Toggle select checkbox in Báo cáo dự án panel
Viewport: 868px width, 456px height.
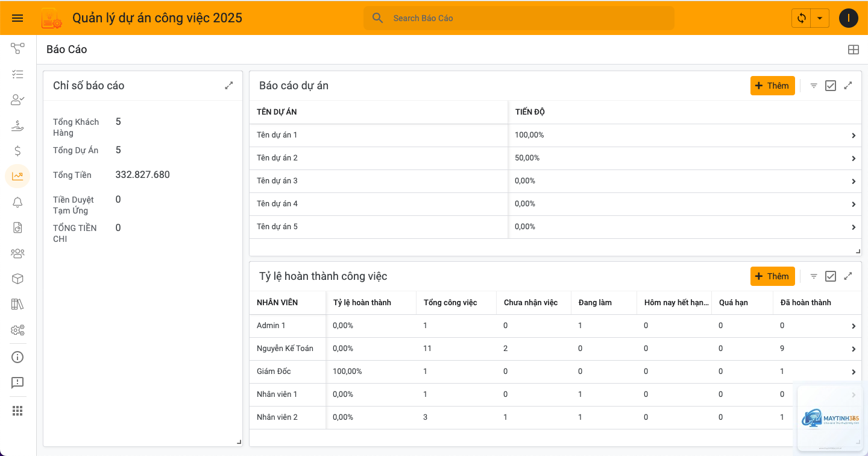[831, 86]
